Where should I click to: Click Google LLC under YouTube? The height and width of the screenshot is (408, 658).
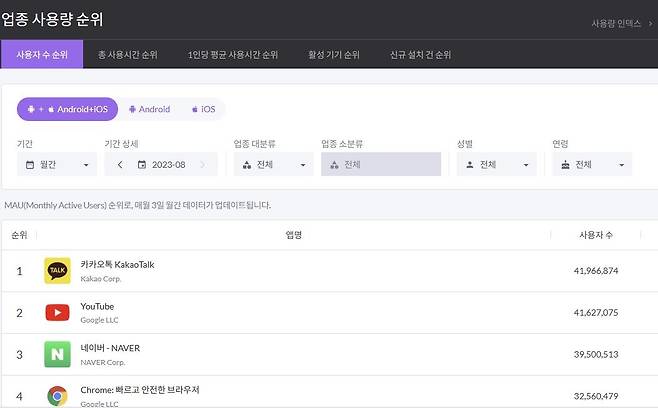[99, 320]
